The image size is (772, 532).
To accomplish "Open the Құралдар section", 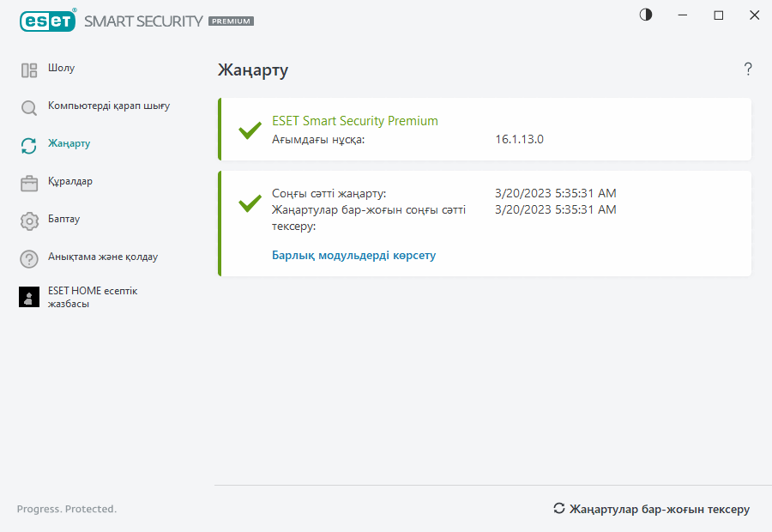I will click(x=70, y=181).
